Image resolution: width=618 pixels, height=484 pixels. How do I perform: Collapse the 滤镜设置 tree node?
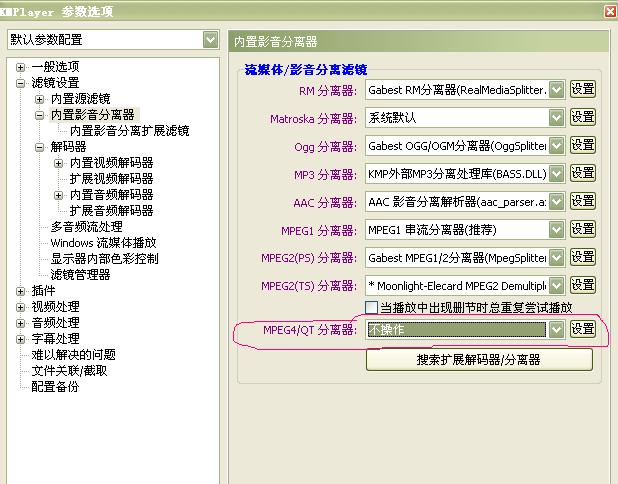21,83
